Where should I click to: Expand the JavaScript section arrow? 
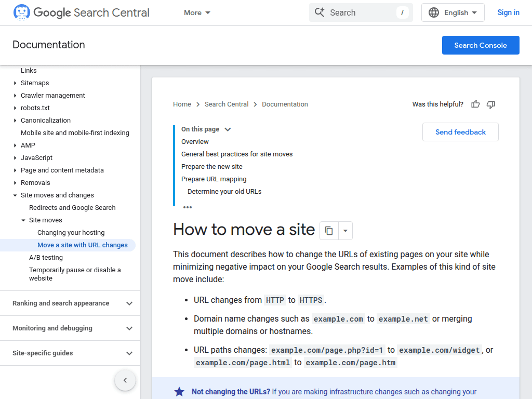[x=15, y=158]
